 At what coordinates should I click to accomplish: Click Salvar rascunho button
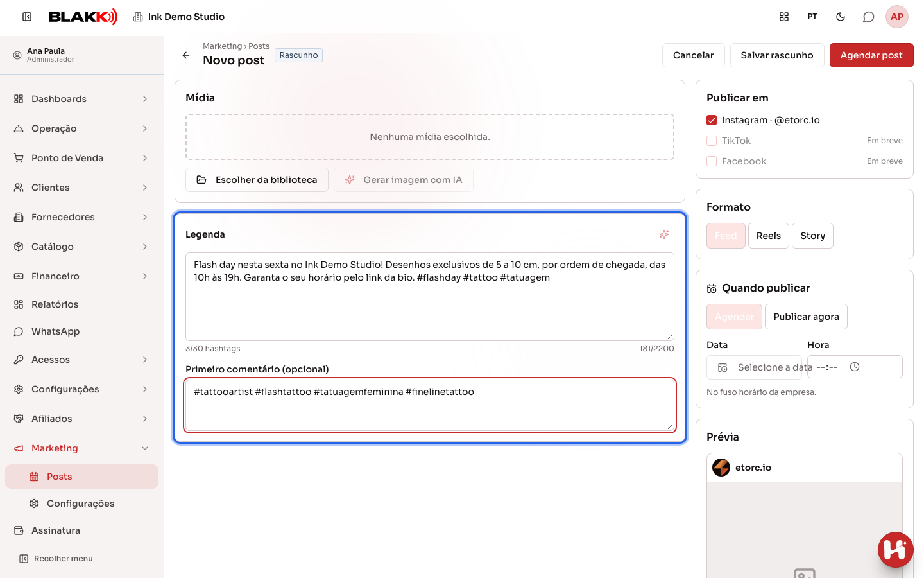[x=777, y=55]
